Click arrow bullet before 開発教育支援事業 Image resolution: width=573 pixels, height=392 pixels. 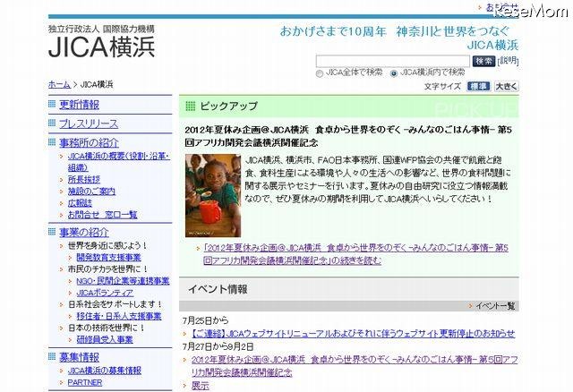(71, 258)
